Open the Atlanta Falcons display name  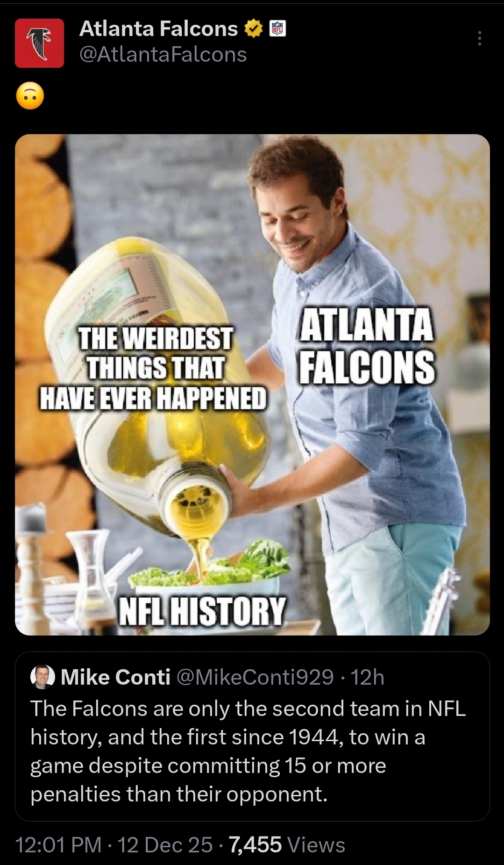coord(159,29)
